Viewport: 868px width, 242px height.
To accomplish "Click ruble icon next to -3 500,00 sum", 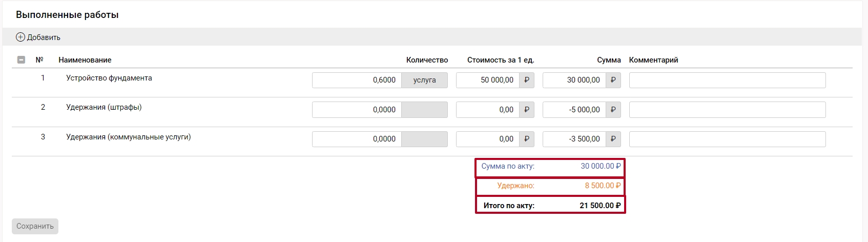I will (613, 139).
